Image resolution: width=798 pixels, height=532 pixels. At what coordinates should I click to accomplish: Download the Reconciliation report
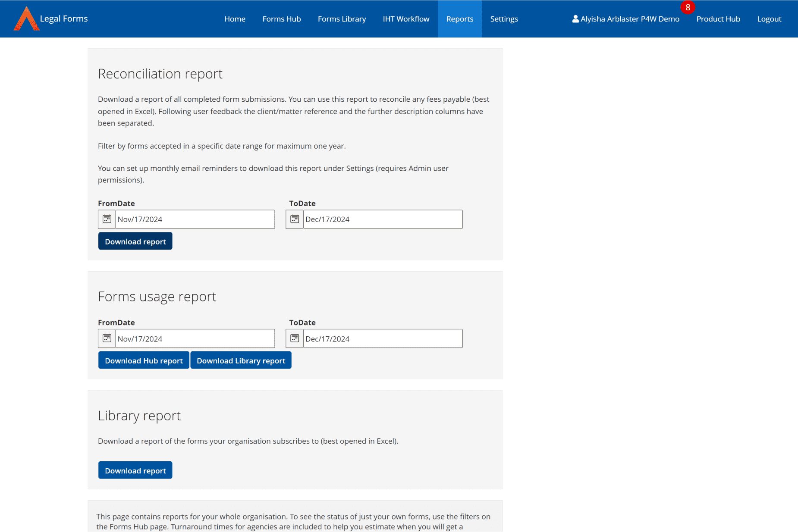(x=135, y=241)
